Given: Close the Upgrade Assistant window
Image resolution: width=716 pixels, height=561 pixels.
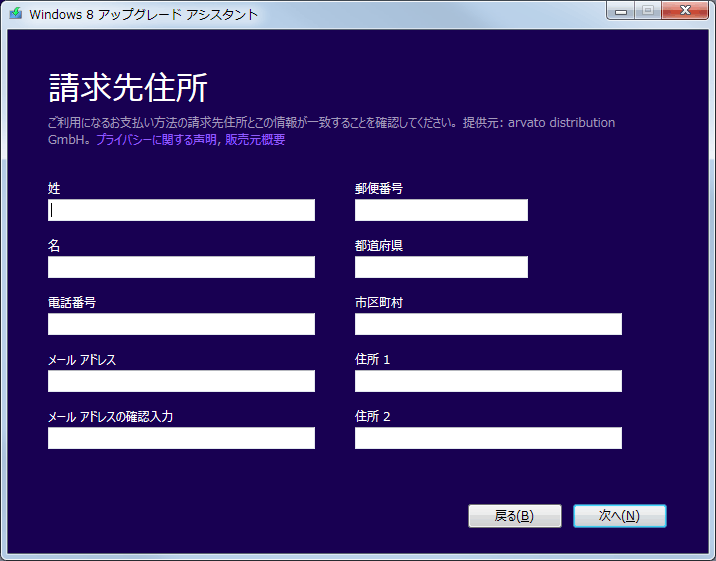Looking at the screenshot, I should (685, 11).
